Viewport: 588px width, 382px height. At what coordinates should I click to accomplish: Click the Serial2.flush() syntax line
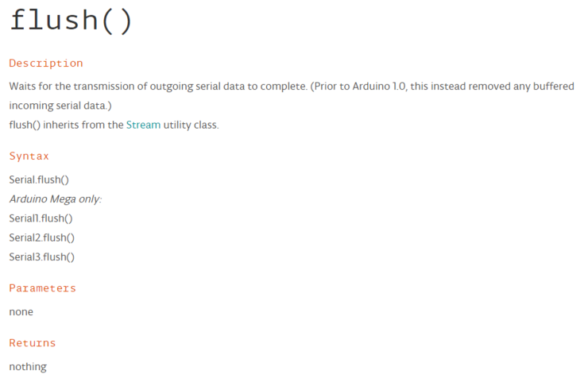tap(41, 237)
